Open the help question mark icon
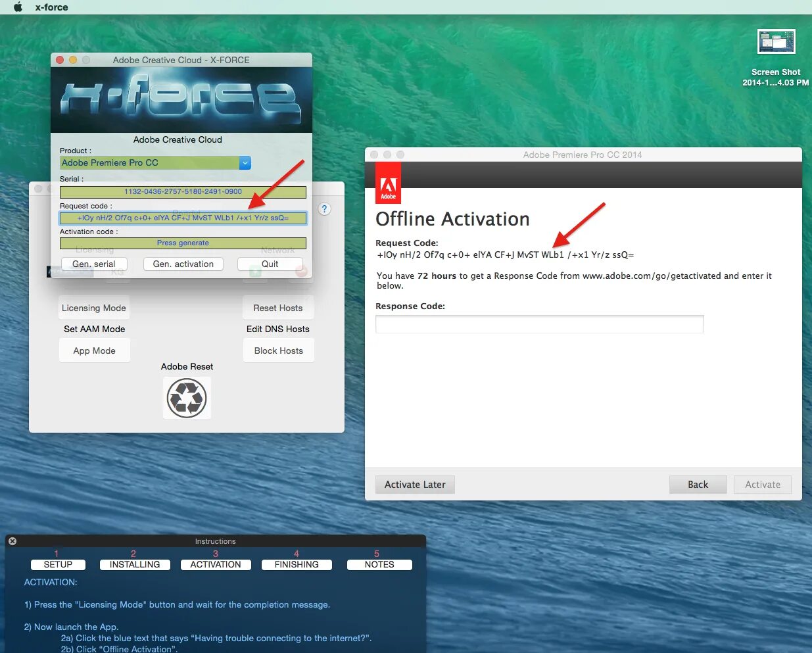 tap(324, 209)
